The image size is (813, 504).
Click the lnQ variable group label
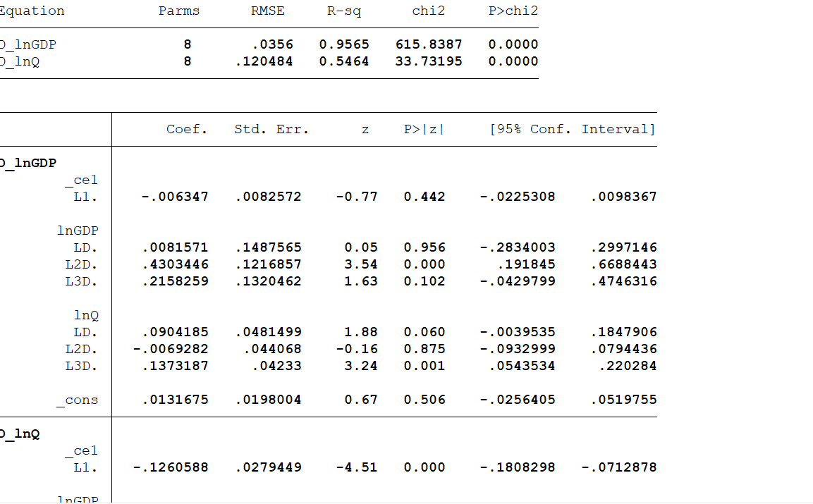pos(86,315)
